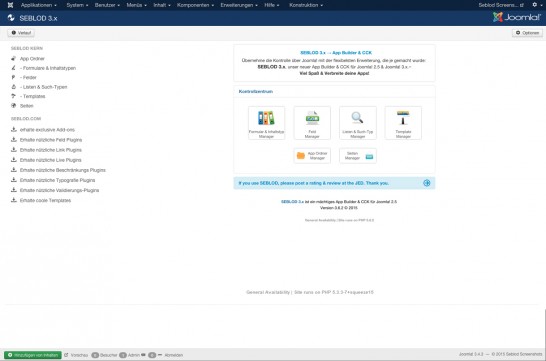Open the settings gear dropdown in the top-right
546x361 pixels.
(537, 5)
